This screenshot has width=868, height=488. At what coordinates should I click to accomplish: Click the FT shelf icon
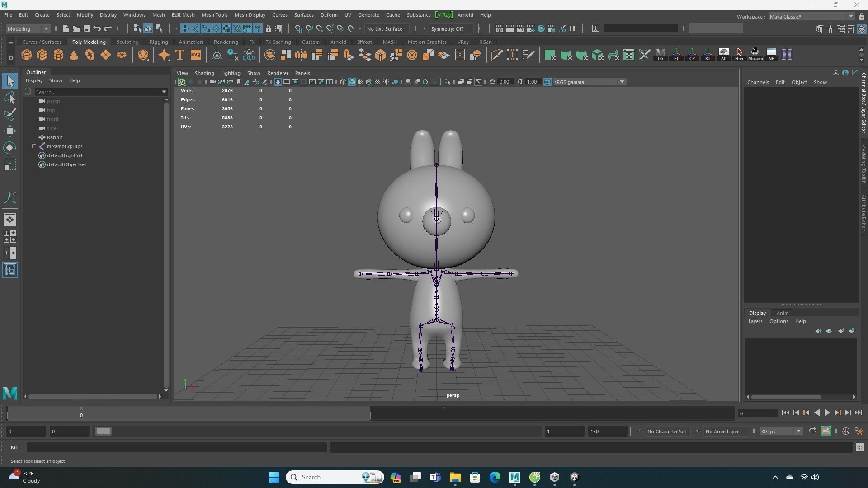point(676,55)
